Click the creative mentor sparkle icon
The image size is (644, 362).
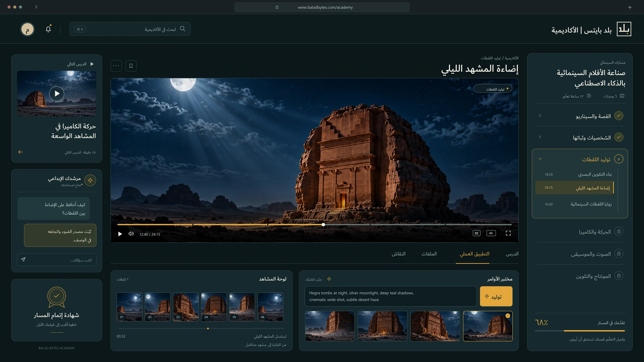click(x=90, y=180)
